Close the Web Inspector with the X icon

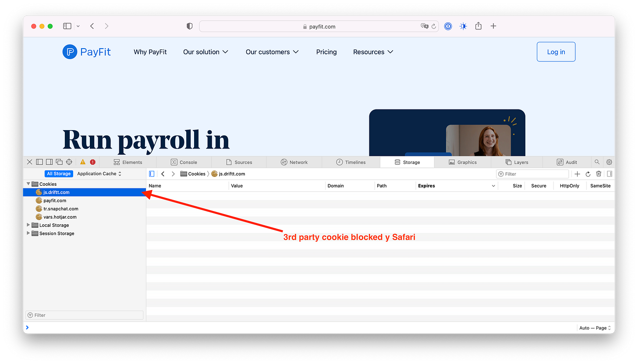(29, 162)
